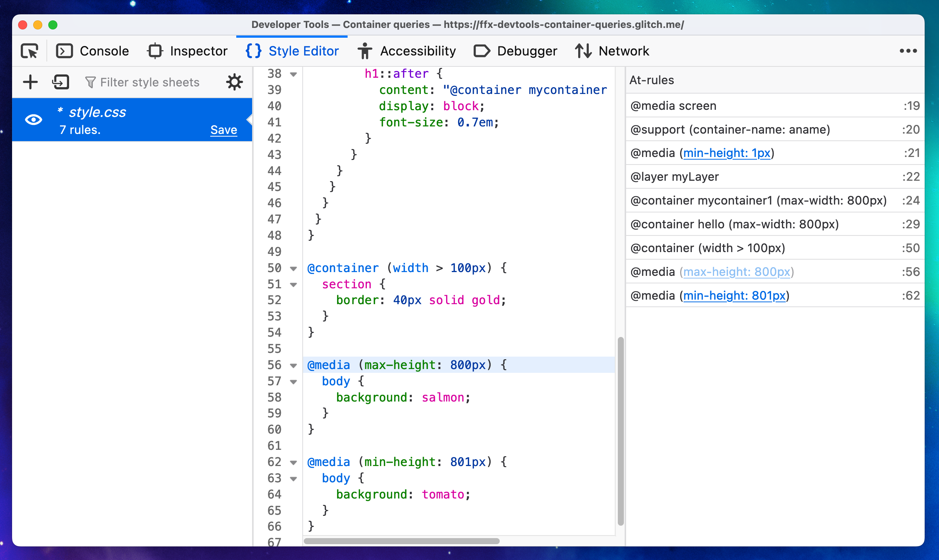This screenshot has height=560, width=939.
Task: Click @container (width > 100px) at-rule
Action: (x=708, y=248)
